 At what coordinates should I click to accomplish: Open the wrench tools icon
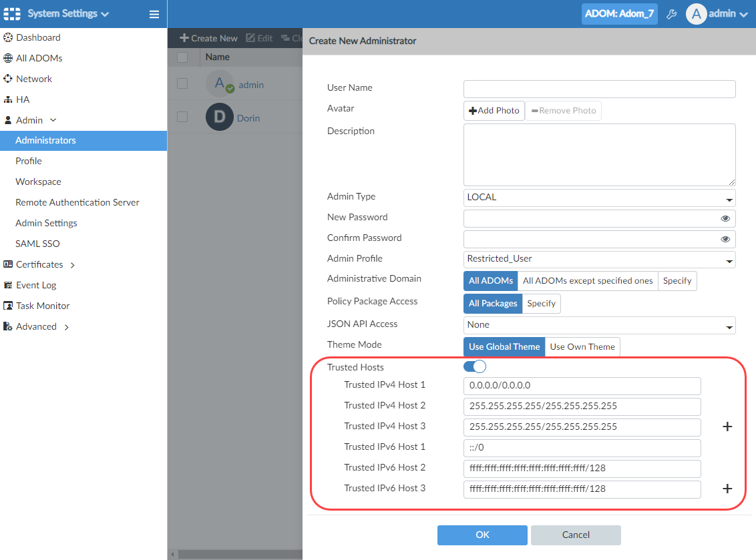[672, 14]
